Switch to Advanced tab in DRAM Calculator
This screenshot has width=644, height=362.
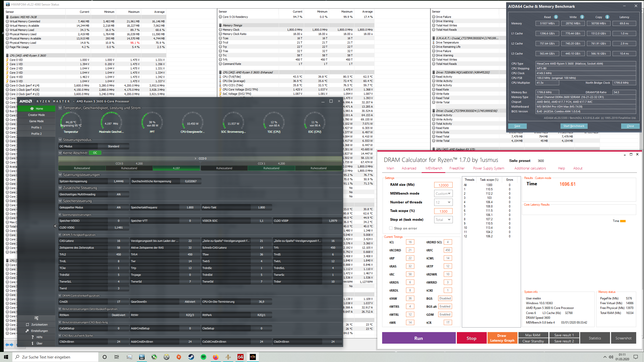[409, 168]
